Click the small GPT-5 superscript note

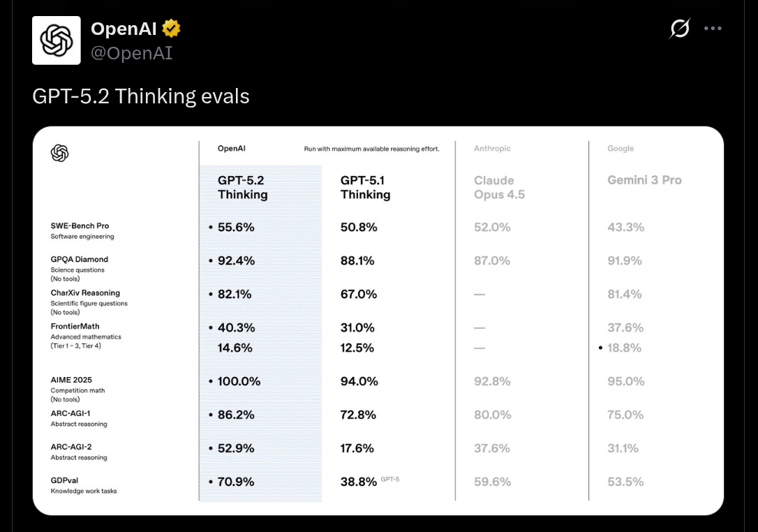tap(389, 480)
